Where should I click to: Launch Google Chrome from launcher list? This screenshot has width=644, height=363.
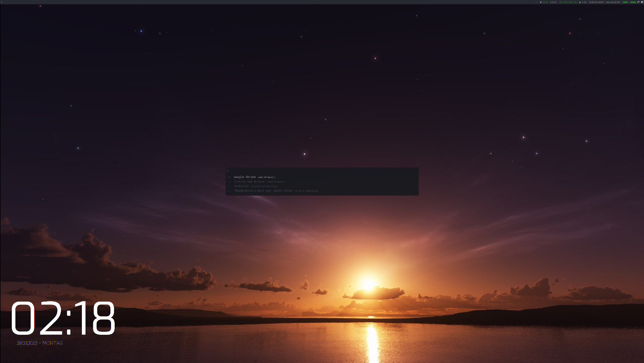(245, 177)
